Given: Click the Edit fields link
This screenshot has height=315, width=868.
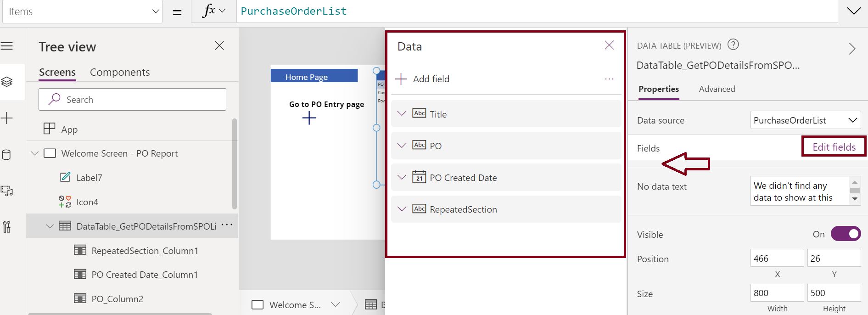Looking at the screenshot, I should pyautogui.click(x=834, y=147).
